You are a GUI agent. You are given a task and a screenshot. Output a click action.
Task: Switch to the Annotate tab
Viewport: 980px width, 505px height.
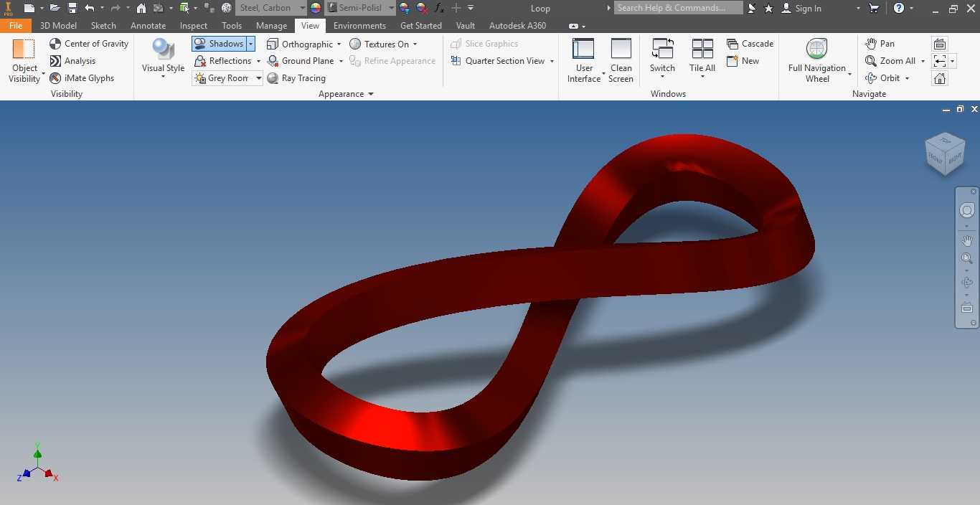click(148, 25)
